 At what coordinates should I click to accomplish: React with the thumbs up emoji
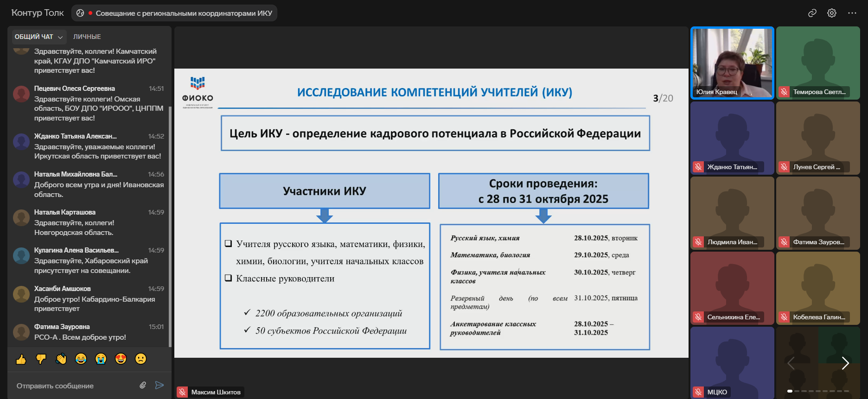[21, 359]
